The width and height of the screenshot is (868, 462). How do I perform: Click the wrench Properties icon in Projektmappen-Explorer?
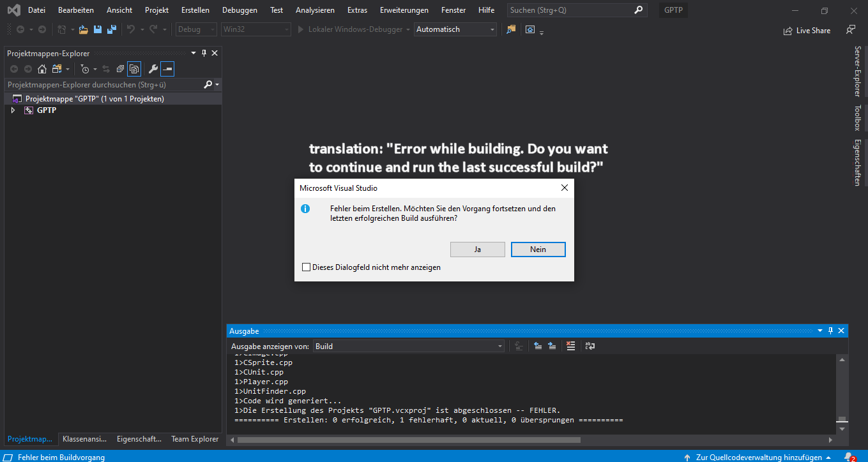point(153,69)
